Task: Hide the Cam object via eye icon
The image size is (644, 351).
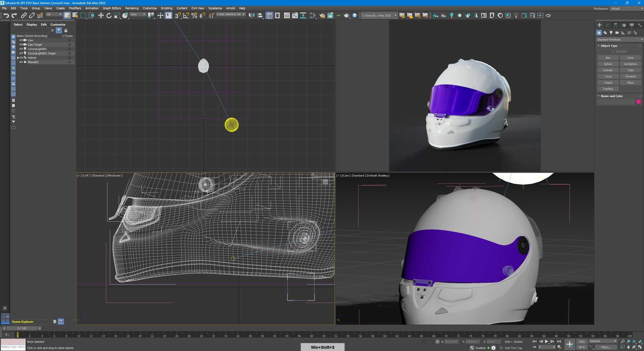Action: point(21,40)
